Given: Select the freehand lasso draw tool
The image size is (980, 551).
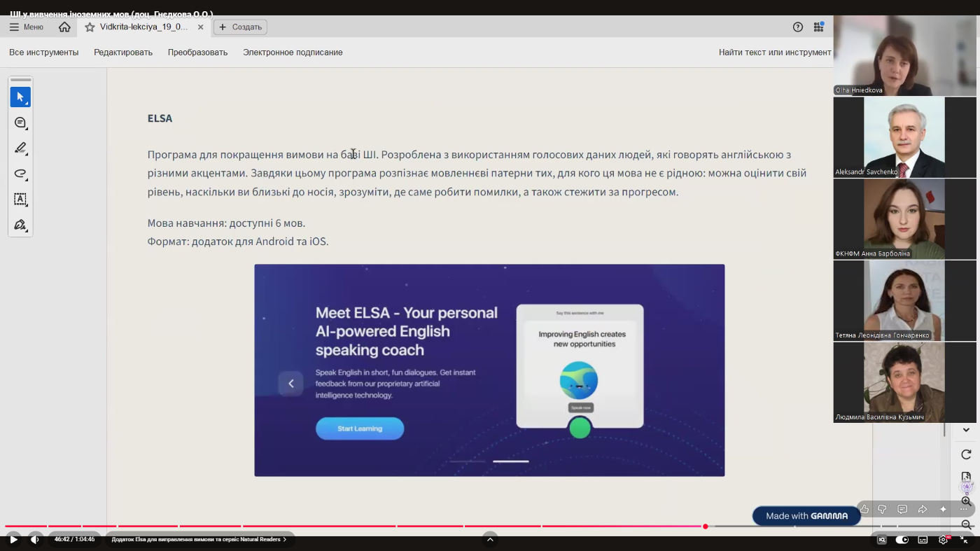Looking at the screenshot, I should click(20, 174).
